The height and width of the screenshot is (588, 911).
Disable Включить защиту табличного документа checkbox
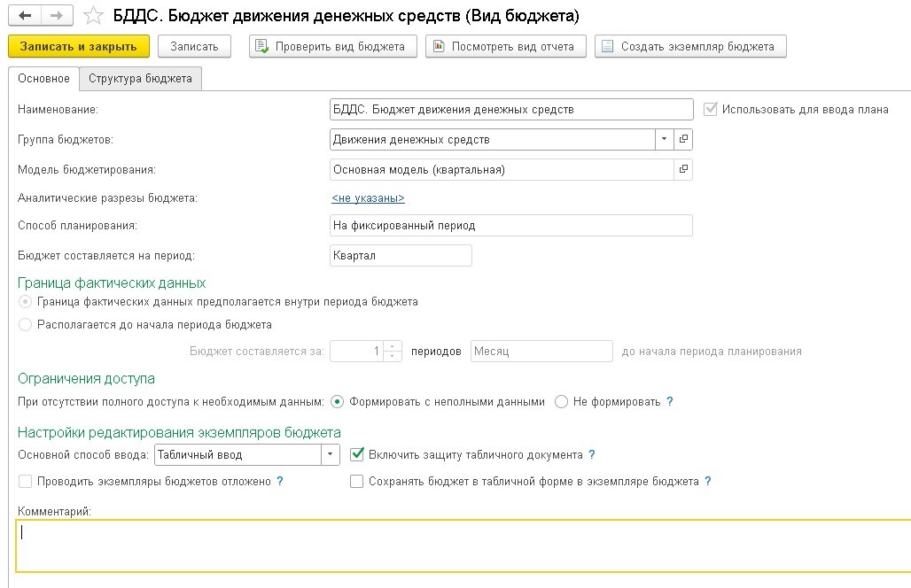coord(357,455)
